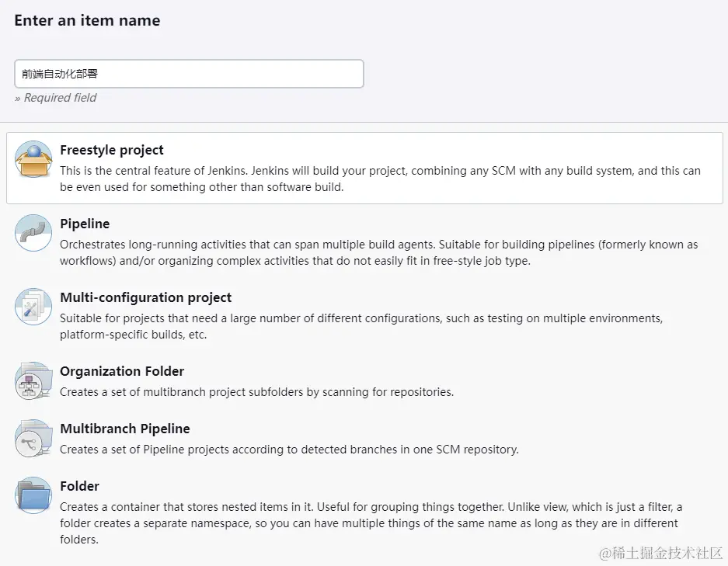The height and width of the screenshot is (566, 728).
Task: Choose the Pipeline item type title
Action: coord(85,224)
